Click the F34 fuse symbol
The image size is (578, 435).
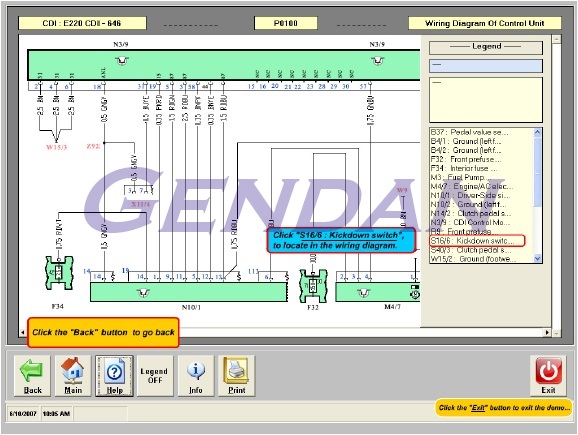click(59, 273)
